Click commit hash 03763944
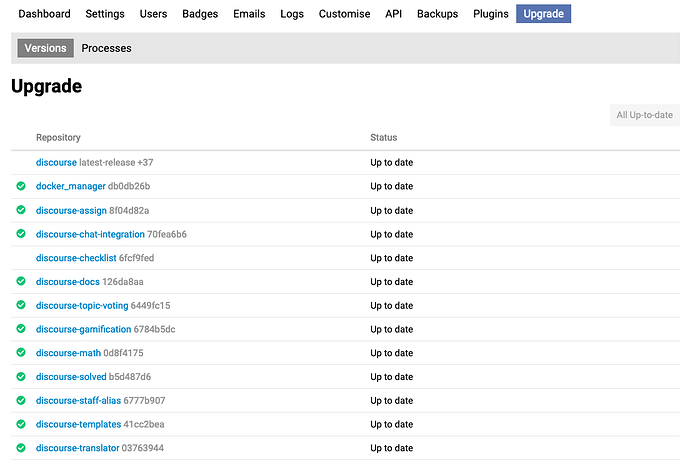 pyautogui.click(x=143, y=448)
